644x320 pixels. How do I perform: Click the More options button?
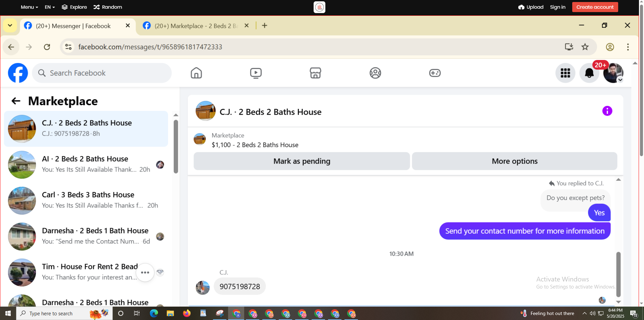click(x=515, y=161)
